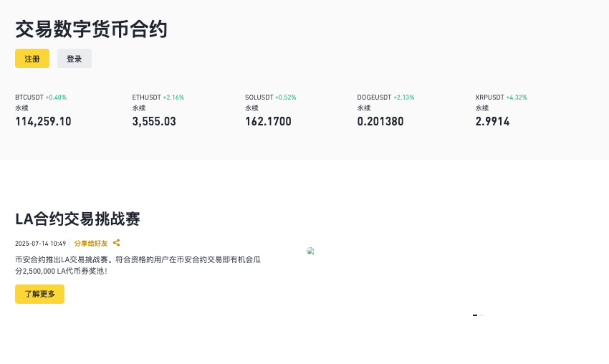Choose the DOGEUSDT ticker label
This screenshot has height=364, width=609.
[x=374, y=97]
